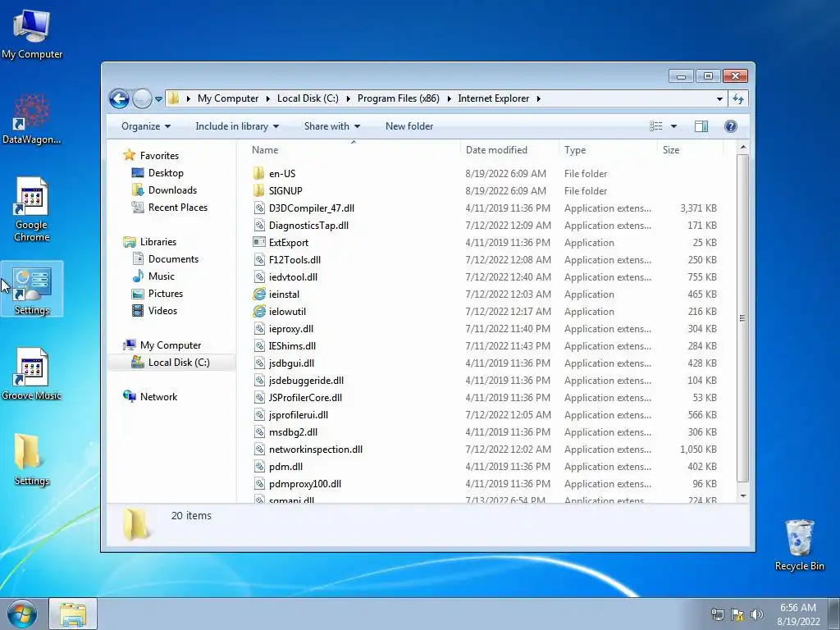Click the folder icon in the address bar

point(174,98)
